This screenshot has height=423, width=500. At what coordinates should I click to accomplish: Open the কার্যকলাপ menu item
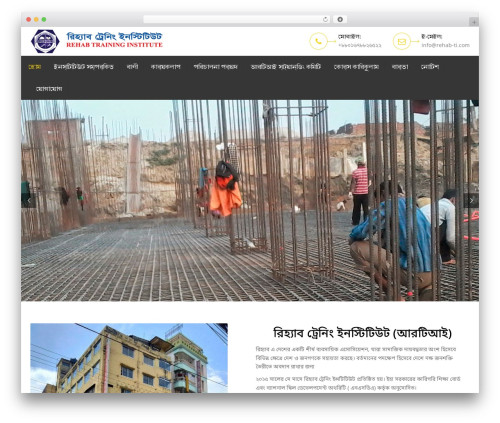(x=166, y=67)
